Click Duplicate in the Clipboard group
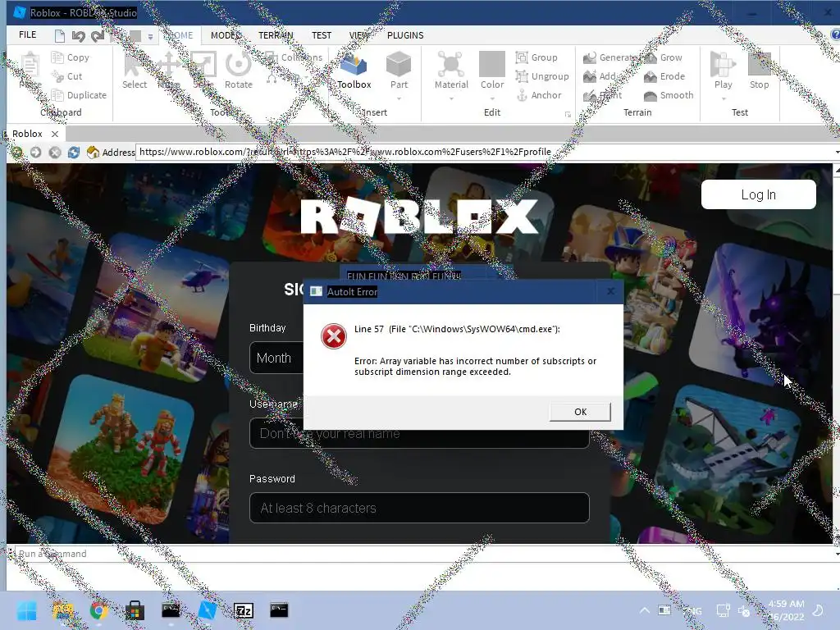The image size is (840, 630). (79, 95)
